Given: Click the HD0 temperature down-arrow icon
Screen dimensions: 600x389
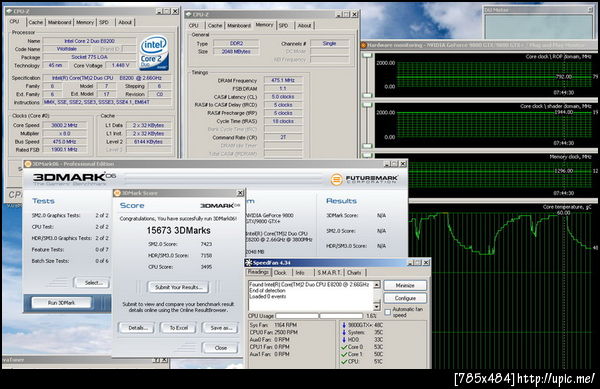Looking at the screenshot, I should (344, 340).
